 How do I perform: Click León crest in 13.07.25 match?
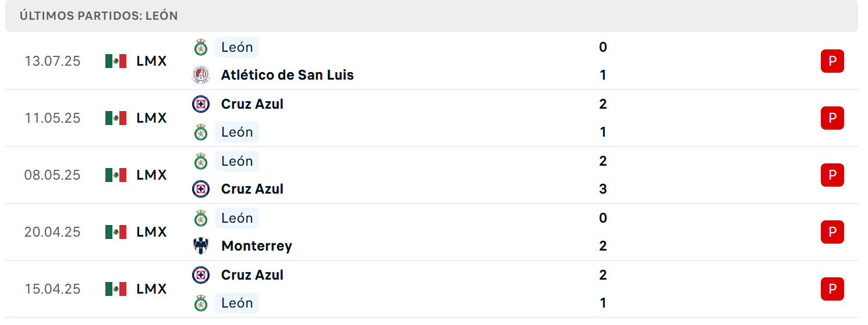(201, 47)
